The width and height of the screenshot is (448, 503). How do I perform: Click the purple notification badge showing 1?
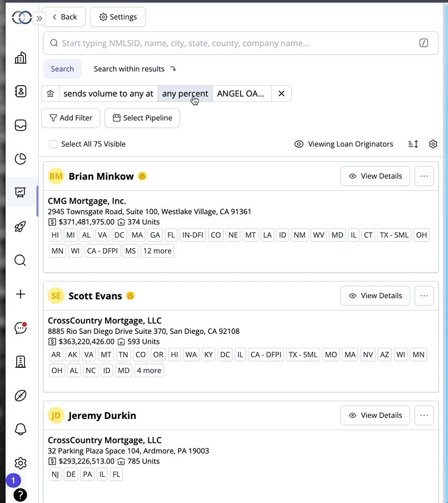13,480
